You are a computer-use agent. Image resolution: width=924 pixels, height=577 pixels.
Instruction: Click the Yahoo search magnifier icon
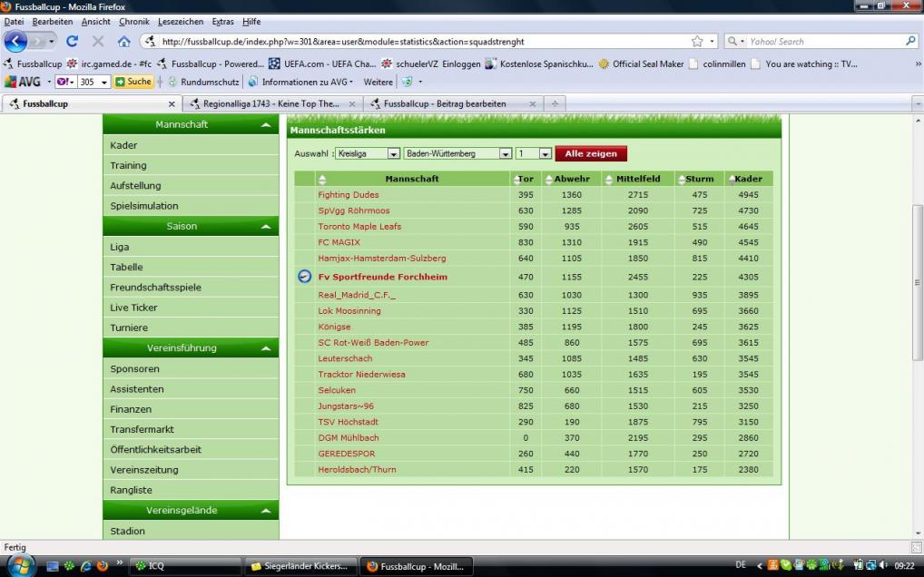(910, 42)
